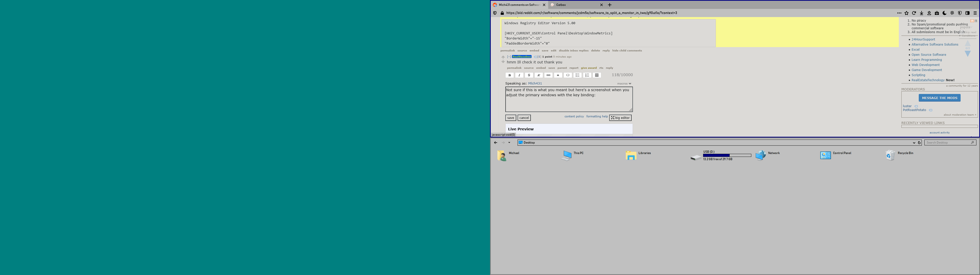Reload the page with the refresh icon
This screenshot has width=980, height=275.
pyautogui.click(x=914, y=13)
